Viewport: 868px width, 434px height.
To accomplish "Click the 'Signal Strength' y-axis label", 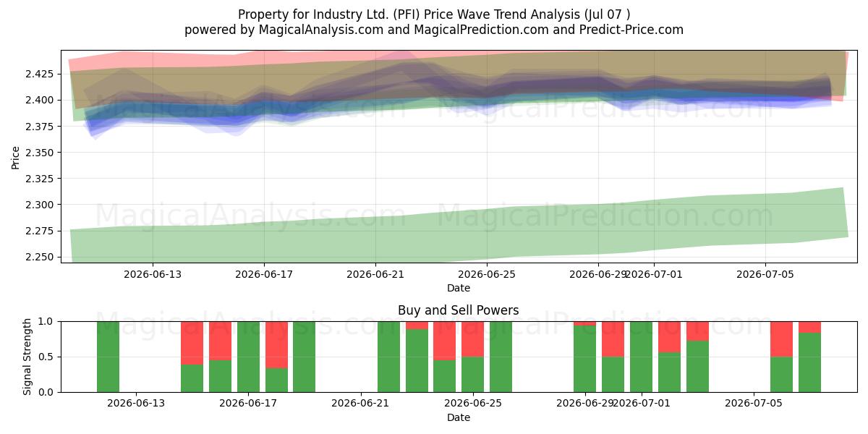I will click(x=27, y=357).
